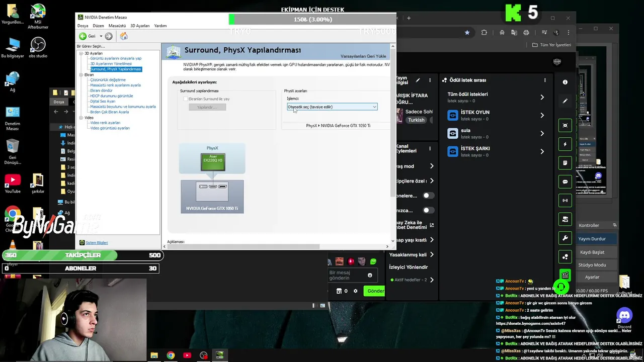
Task: Open the Düzen menu
Action: (98, 26)
